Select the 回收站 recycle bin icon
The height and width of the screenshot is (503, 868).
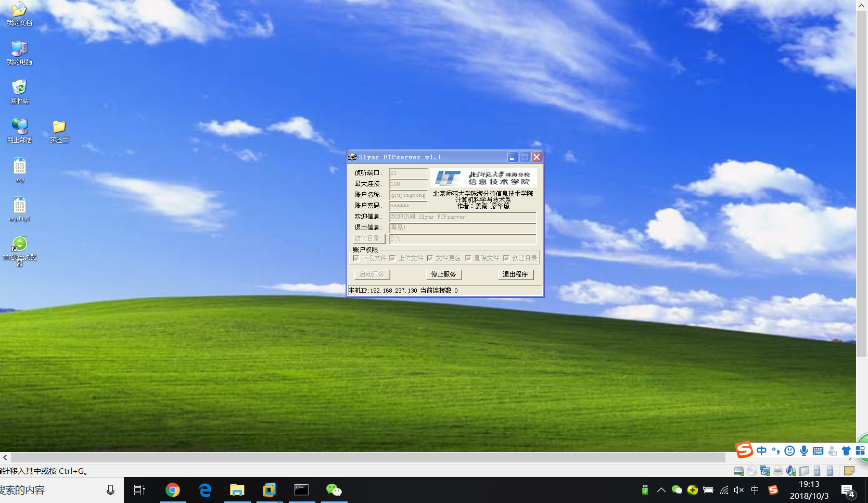[19, 92]
